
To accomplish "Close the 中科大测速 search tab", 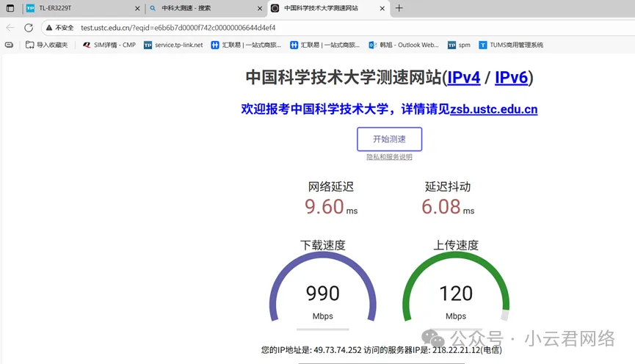I will (259, 8).
